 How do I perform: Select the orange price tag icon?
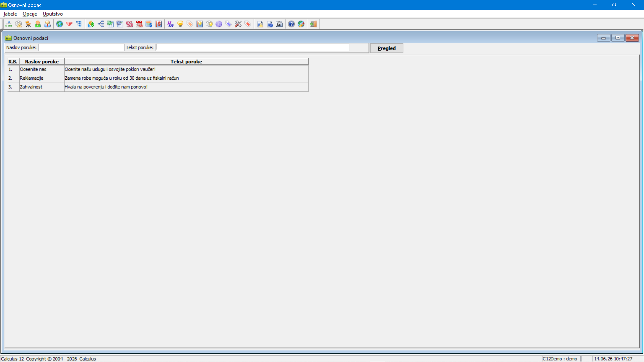click(x=190, y=24)
